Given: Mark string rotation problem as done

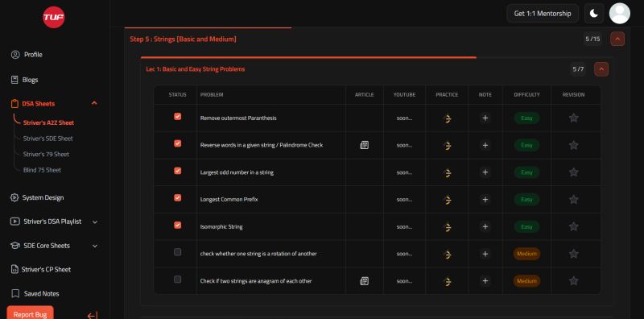Looking at the screenshot, I should click(x=177, y=252).
